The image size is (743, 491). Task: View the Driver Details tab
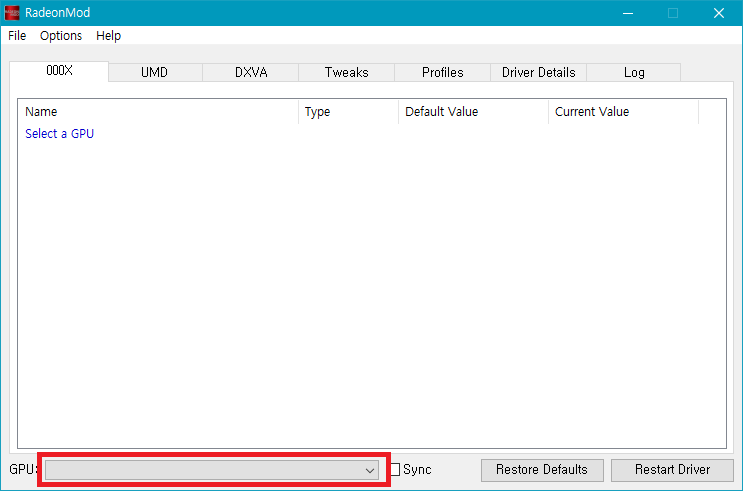538,72
